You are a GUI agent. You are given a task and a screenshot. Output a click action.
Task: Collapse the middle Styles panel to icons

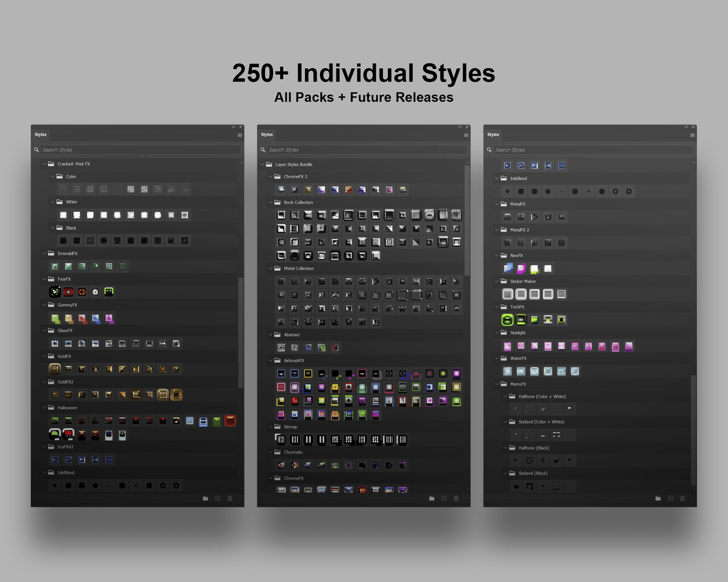click(x=459, y=127)
